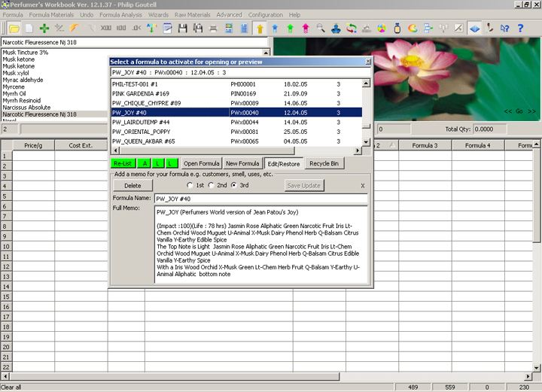Click inside the Full Memo text area
This screenshot has width=542, height=392.
point(261,245)
